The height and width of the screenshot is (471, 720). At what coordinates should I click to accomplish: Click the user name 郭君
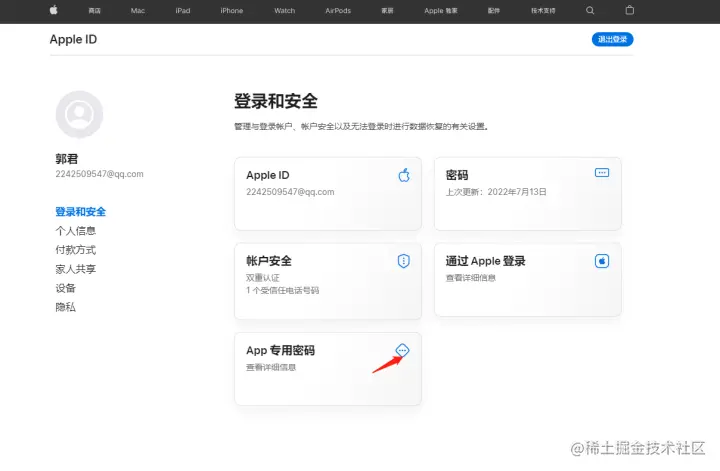pyautogui.click(x=67, y=159)
